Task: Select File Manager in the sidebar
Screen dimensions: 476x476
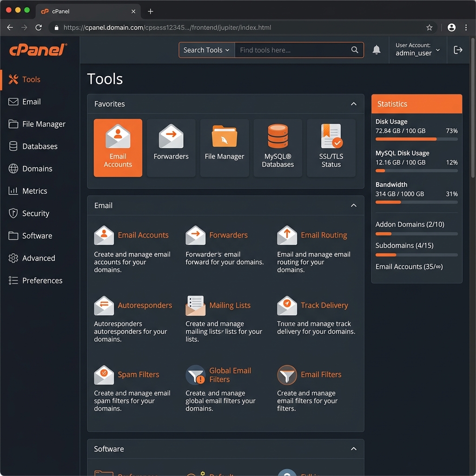Action: (x=40, y=124)
